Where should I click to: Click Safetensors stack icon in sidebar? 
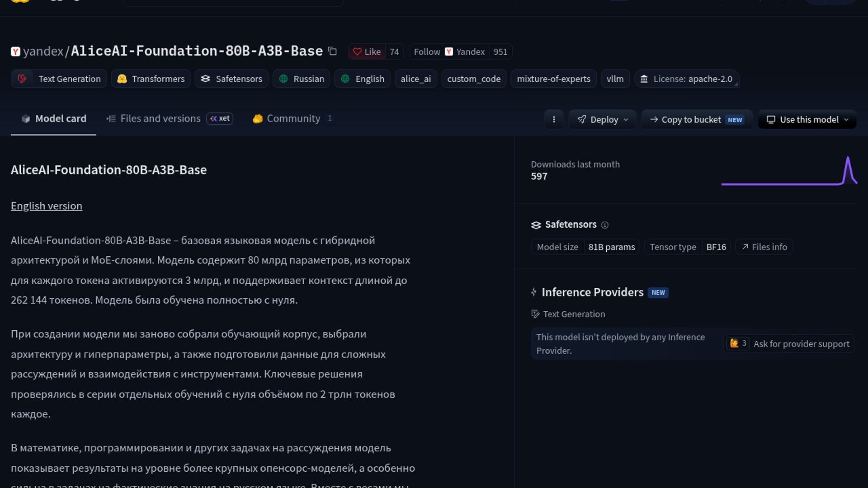click(536, 225)
